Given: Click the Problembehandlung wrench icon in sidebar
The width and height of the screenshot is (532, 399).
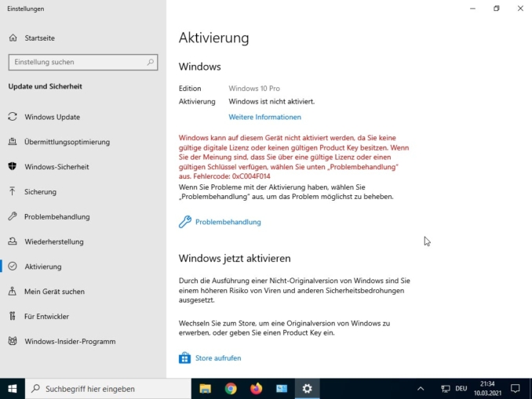Looking at the screenshot, I should pyautogui.click(x=13, y=216).
